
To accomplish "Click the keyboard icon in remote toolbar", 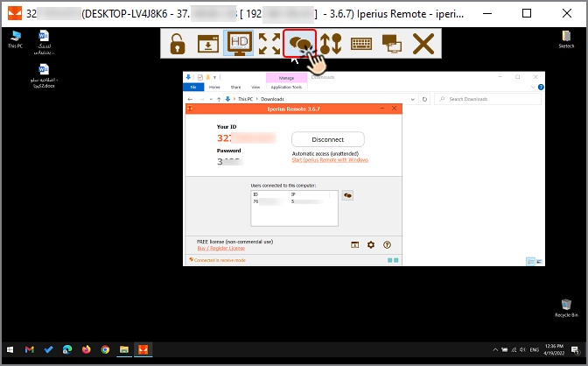I will click(361, 44).
